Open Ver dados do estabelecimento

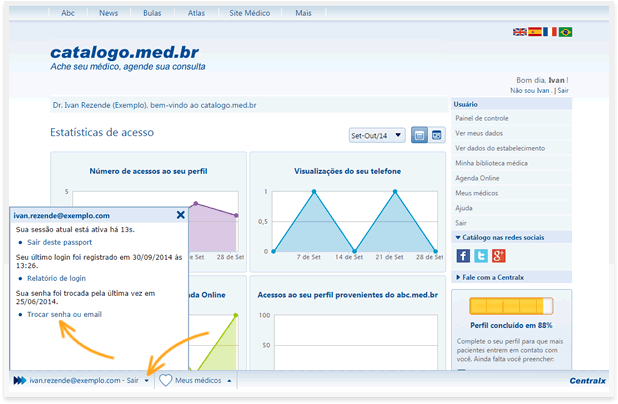(x=511, y=148)
